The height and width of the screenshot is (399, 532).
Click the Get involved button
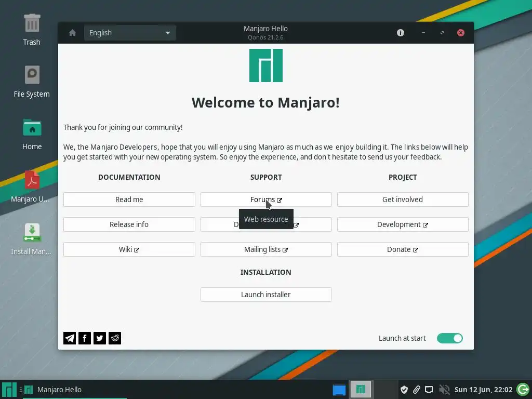tap(403, 199)
